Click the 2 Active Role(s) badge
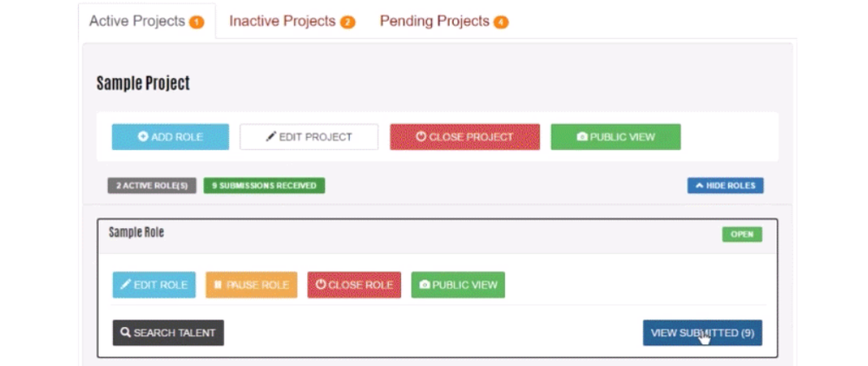The width and height of the screenshot is (868, 366). point(152,186)
